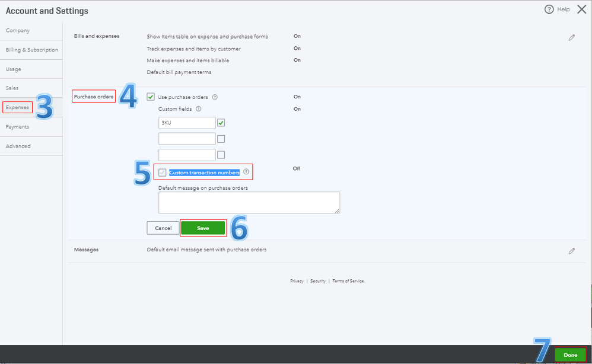Enable the third custom field checkbox

221,155
